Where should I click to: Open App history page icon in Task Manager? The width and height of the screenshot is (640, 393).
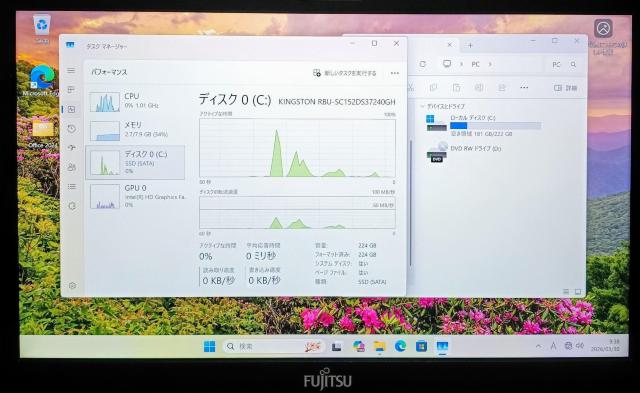coord(71,129)
